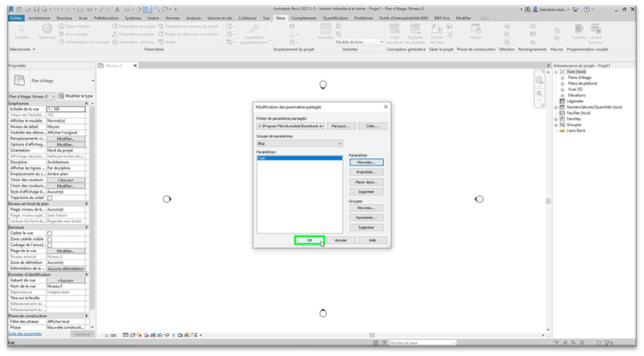
Task: Click Explorer les résultats icon
Action: (x=415, y=29)
